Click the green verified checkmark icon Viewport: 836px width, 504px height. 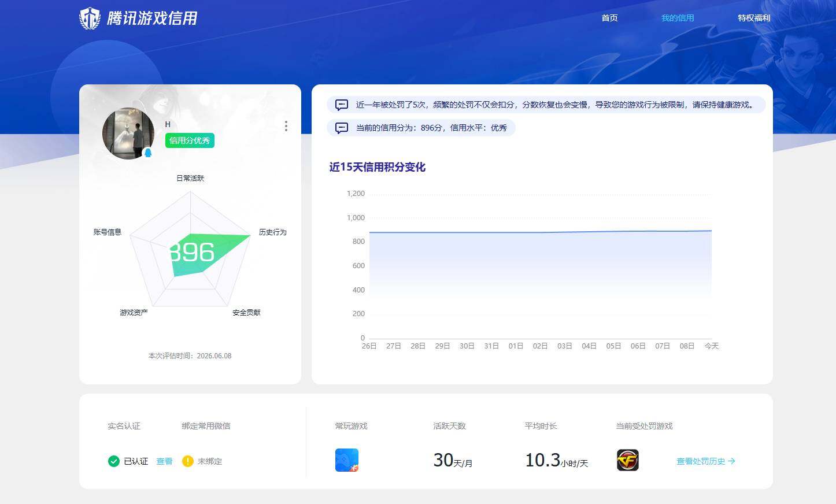(x=114, y=461)
